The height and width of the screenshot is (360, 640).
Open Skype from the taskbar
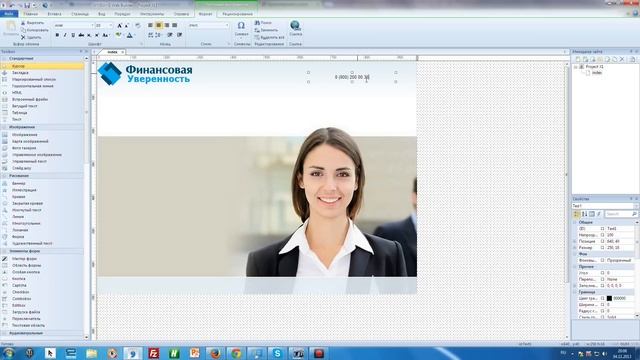coord(277,353)
